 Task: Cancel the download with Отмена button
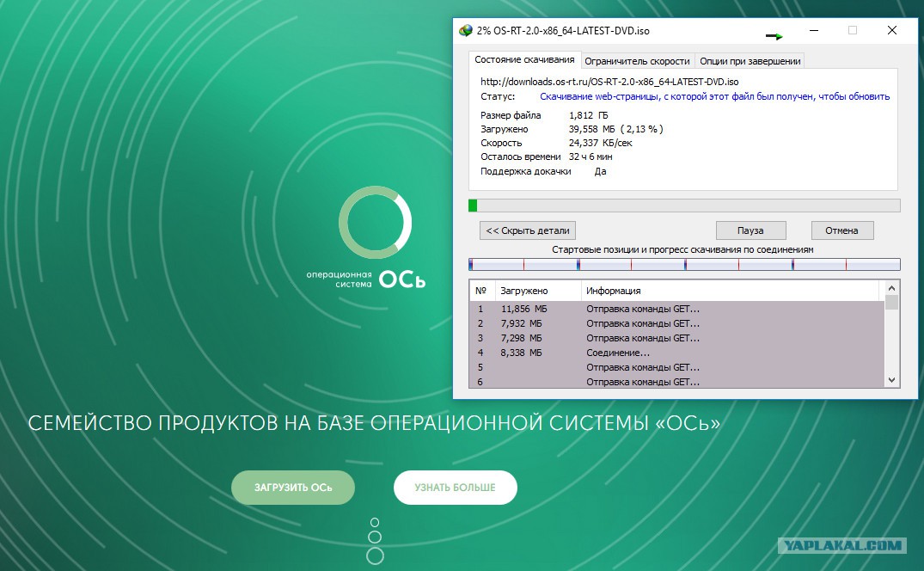tap(841, 230)
